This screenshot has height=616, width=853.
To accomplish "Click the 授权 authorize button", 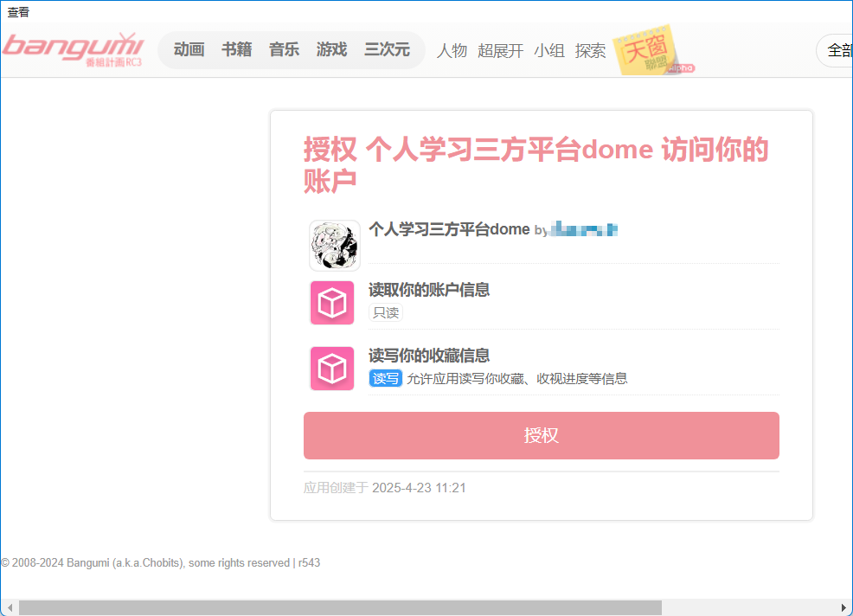I will coord(541,435).
